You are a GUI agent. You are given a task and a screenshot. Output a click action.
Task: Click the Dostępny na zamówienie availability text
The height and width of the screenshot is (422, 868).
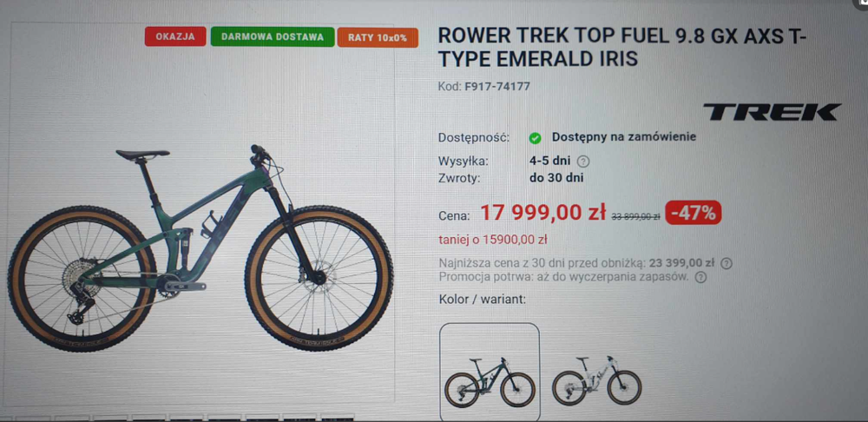[x=624, y=137]
